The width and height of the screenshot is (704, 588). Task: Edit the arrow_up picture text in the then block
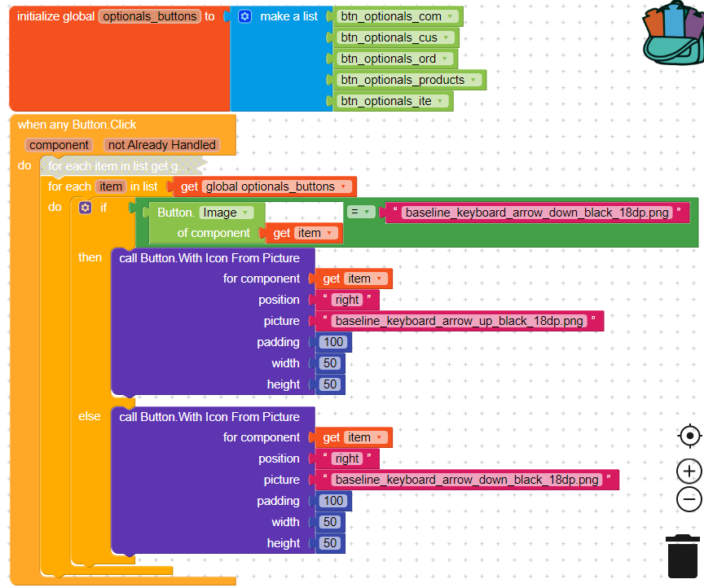[459, 321]
